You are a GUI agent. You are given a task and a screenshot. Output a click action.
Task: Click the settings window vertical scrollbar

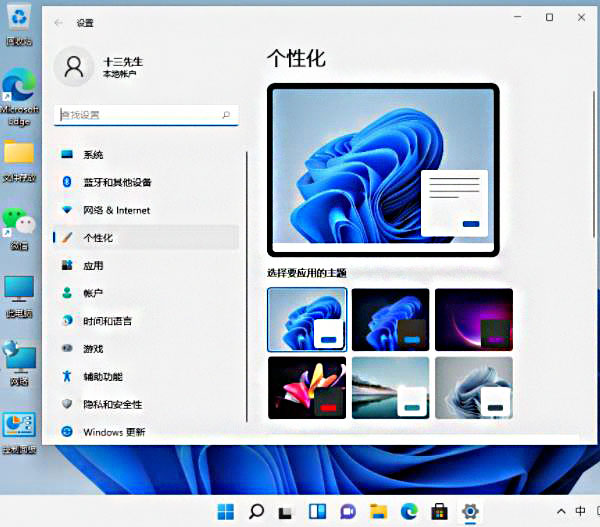point(594,165)
